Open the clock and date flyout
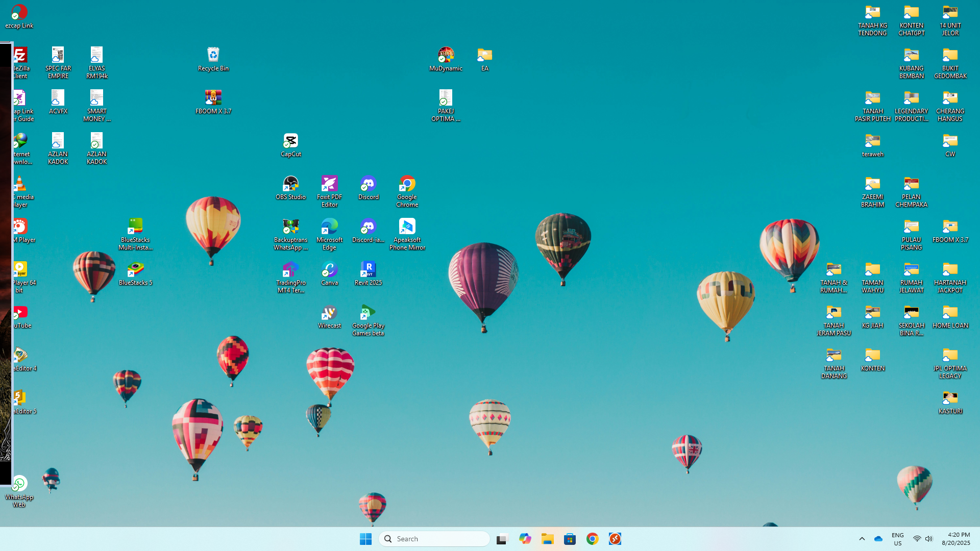This screenshot has width=980, height=551. [955, 539]
